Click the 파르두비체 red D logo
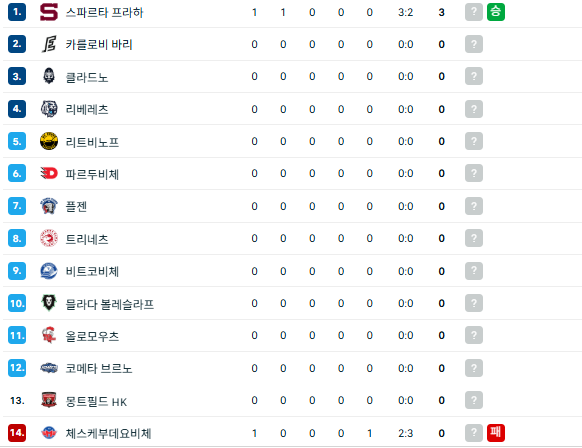The width and height of the screenshot is (582, 448). (49, 173)
